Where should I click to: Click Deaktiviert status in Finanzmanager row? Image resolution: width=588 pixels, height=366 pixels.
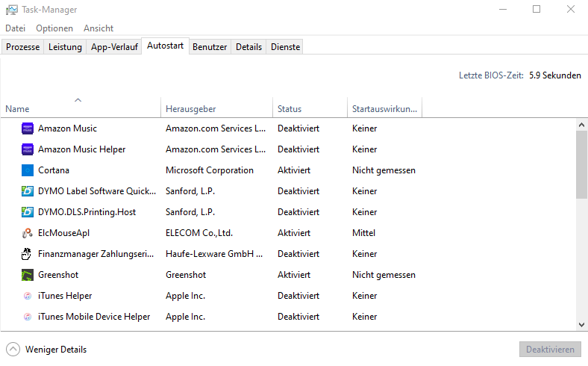click(x=298, y=254)
